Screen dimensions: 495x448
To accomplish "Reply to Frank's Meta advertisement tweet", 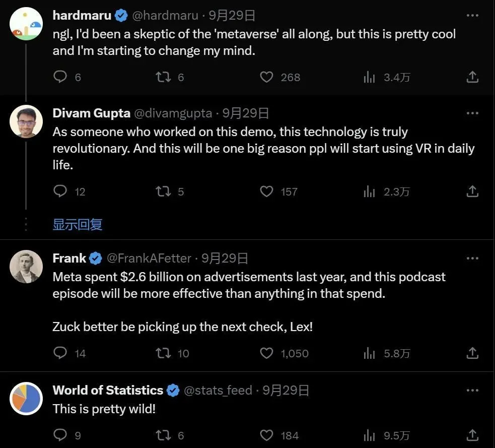I will 60,353.
